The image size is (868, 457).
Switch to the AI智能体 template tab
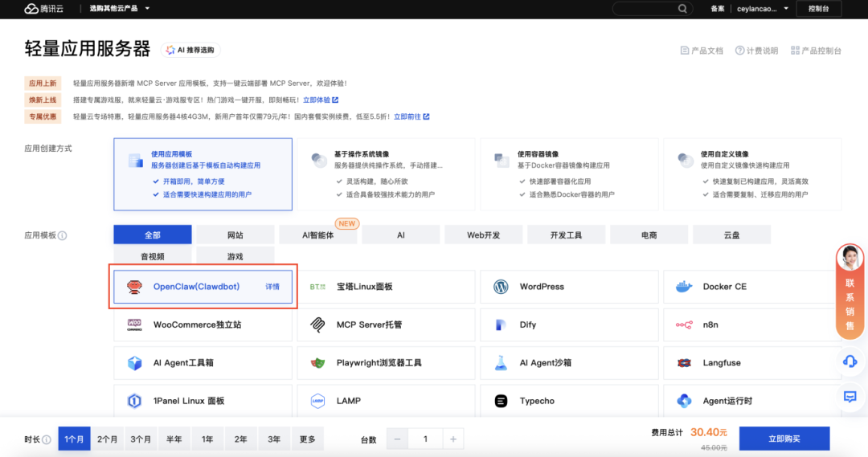pyautogui.click(x=317, y=235)
